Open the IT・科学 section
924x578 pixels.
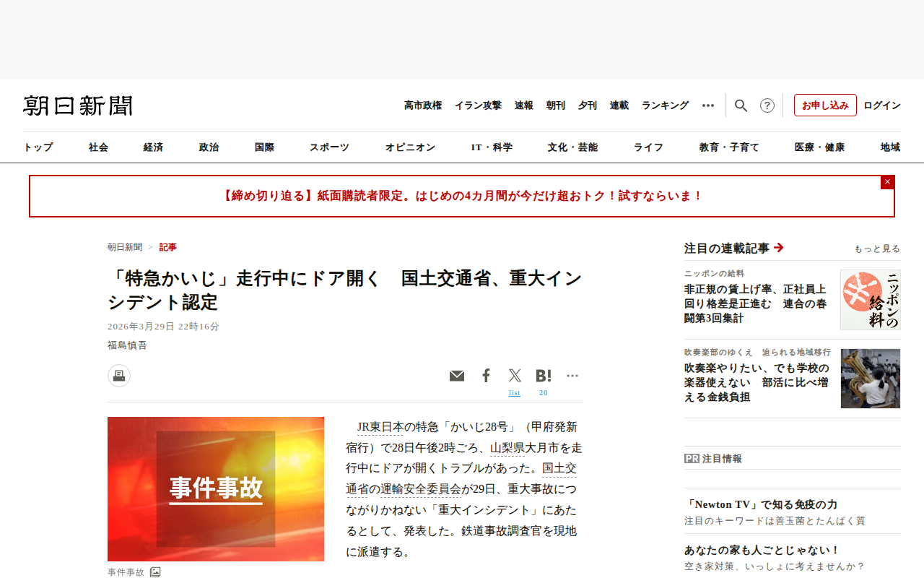click(492, 147)
